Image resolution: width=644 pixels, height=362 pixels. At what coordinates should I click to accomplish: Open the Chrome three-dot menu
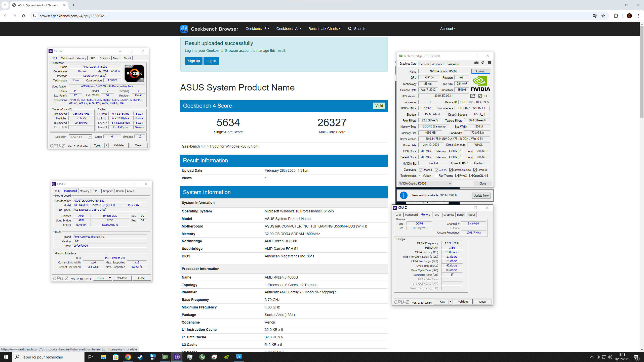(x=638, y=16)
